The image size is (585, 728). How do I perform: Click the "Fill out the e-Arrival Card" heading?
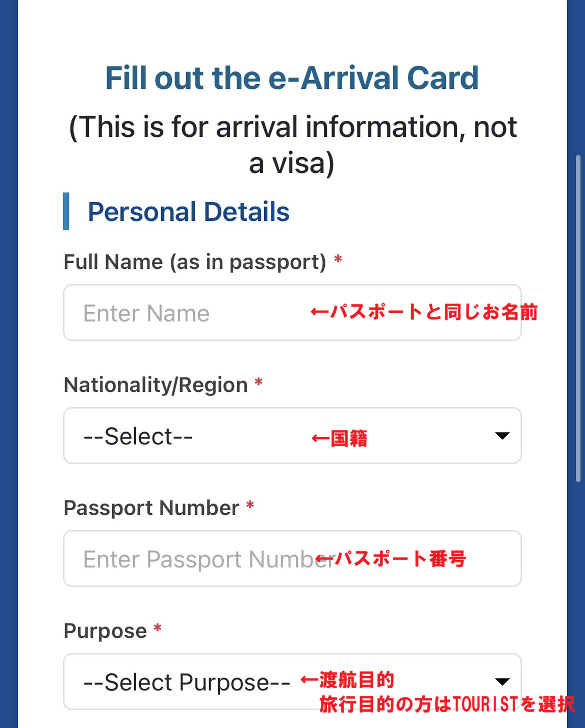click(292, 78)
